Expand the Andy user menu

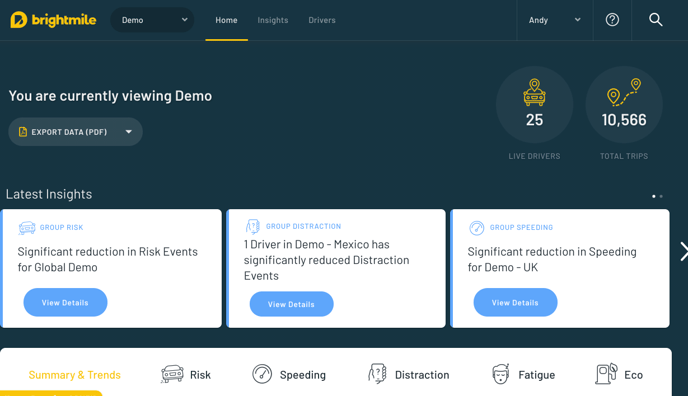point(555,20)
